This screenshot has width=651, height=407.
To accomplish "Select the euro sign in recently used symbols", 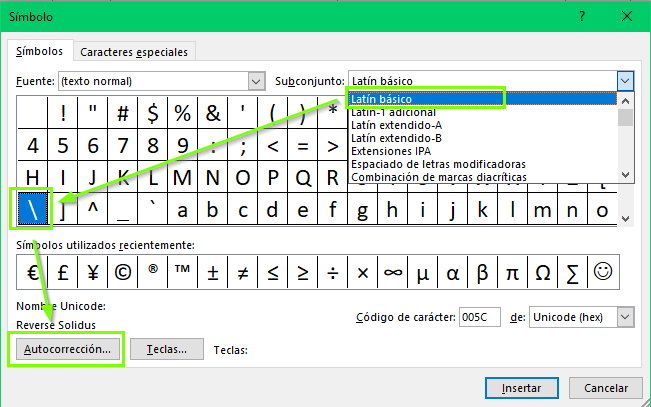I will [32, 272].
